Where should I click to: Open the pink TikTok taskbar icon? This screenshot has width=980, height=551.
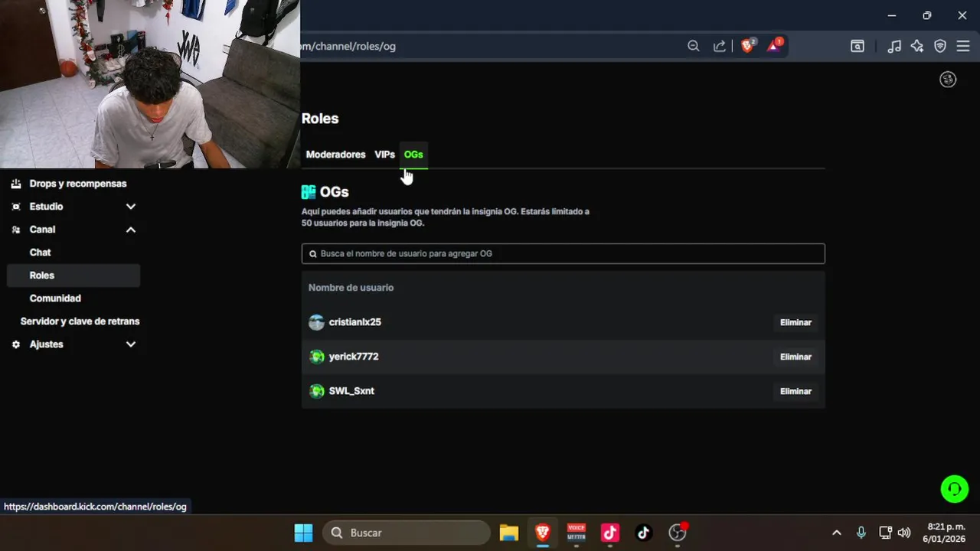click(x=610, y=533)
